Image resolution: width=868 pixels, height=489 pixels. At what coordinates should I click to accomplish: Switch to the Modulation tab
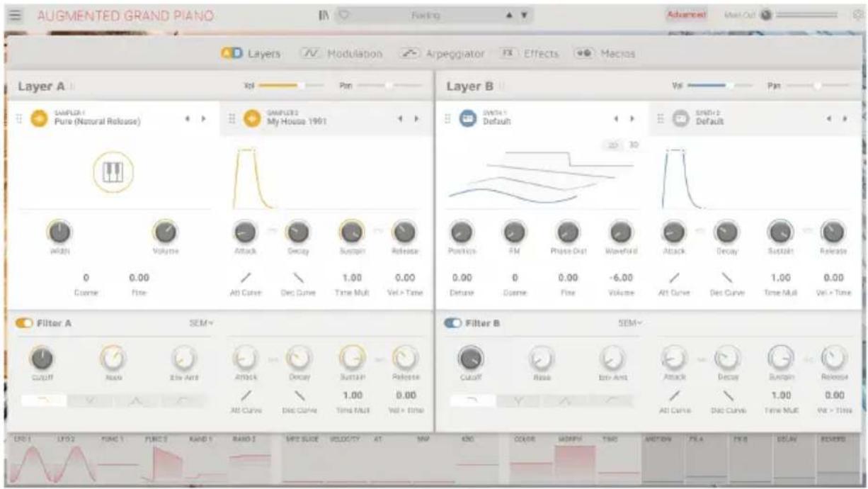(342, 53)
